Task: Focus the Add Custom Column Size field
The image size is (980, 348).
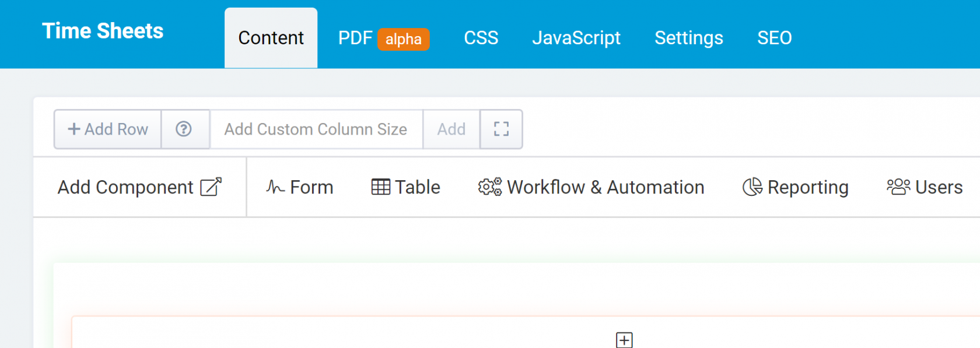Action: [x=316, y=129]
